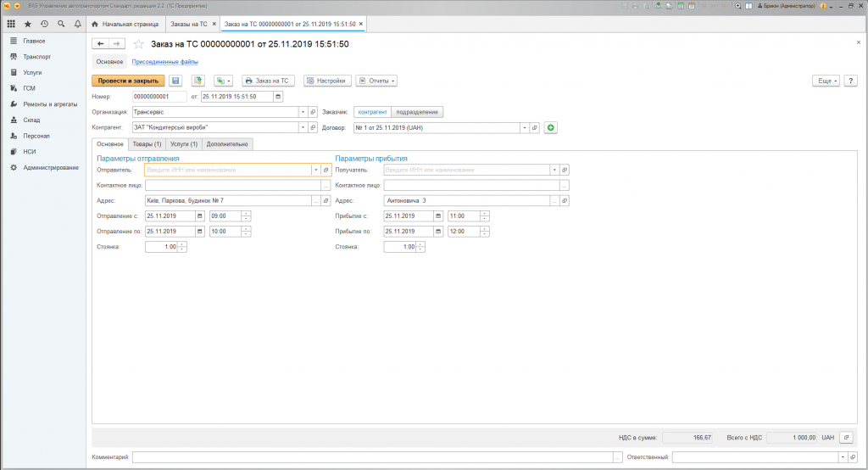Open calculator icon in title bar
This screenshot has height=470, width=868.
click(x=681, y=6)
